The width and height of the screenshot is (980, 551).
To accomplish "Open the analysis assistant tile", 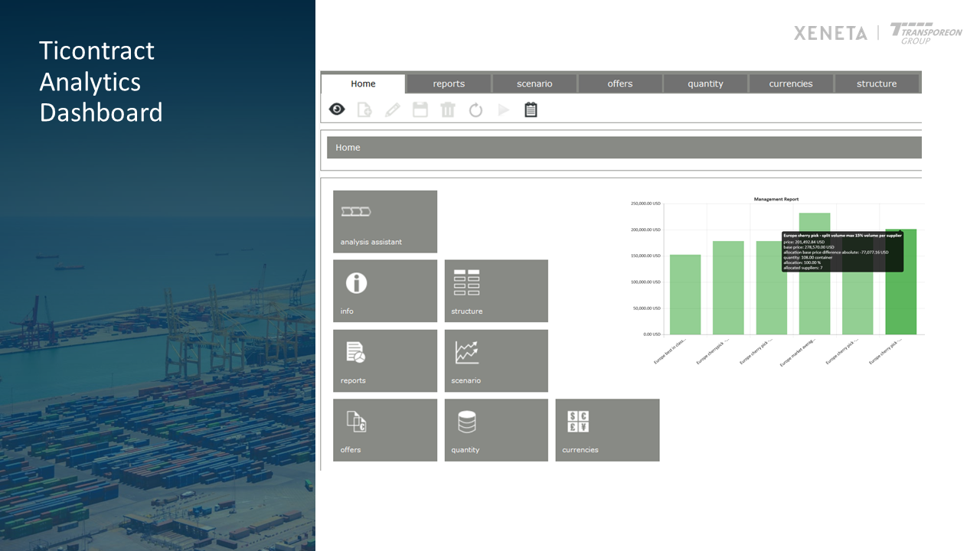I will click(385, 222).
